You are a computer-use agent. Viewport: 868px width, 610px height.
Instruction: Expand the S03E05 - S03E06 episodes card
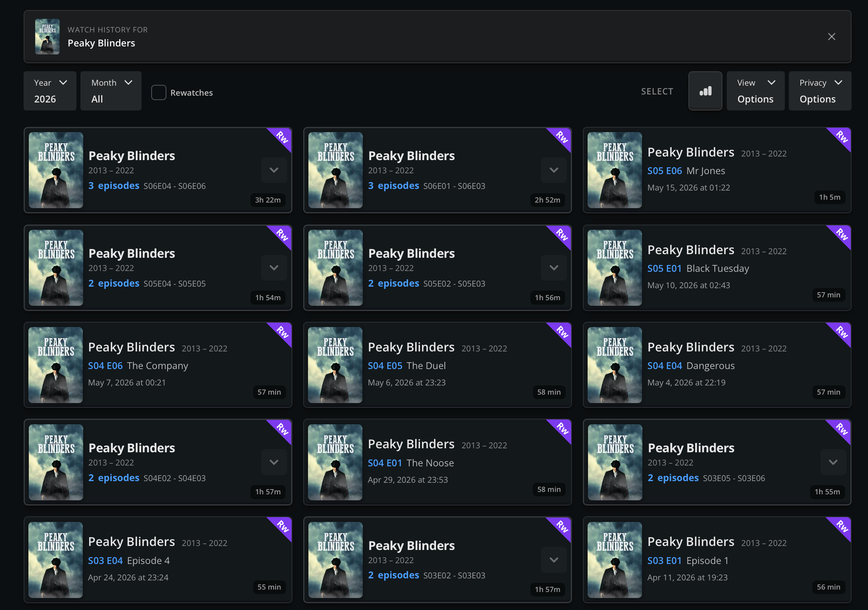pyautogui.click(x=833, y=462)
